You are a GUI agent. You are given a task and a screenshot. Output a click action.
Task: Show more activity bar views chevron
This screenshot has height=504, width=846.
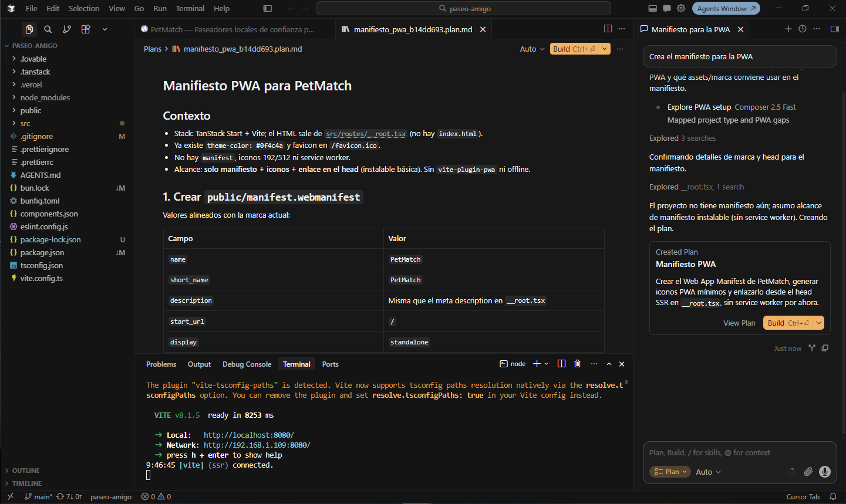[105, 29]
